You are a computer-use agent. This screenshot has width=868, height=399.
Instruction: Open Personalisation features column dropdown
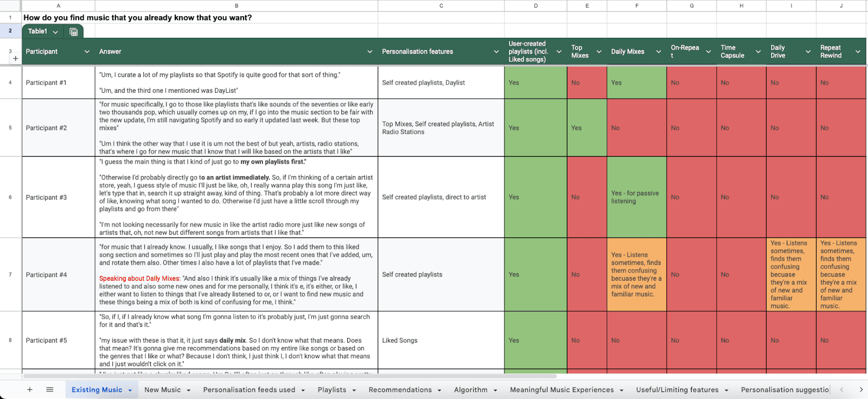(x=496, y=52)
